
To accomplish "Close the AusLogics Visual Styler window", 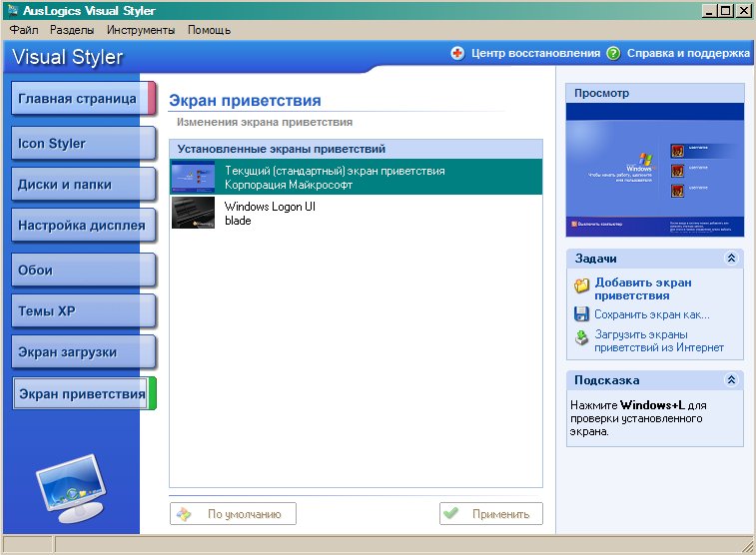I will click(742, 11).
